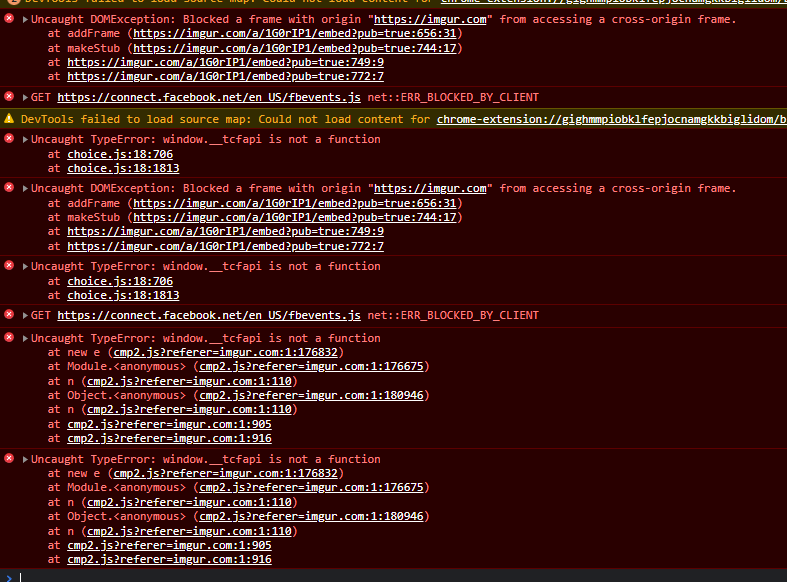Click the yellow warning icon next to DevTools failed message
The image size is (787, 582).
[x=9, y=118]
